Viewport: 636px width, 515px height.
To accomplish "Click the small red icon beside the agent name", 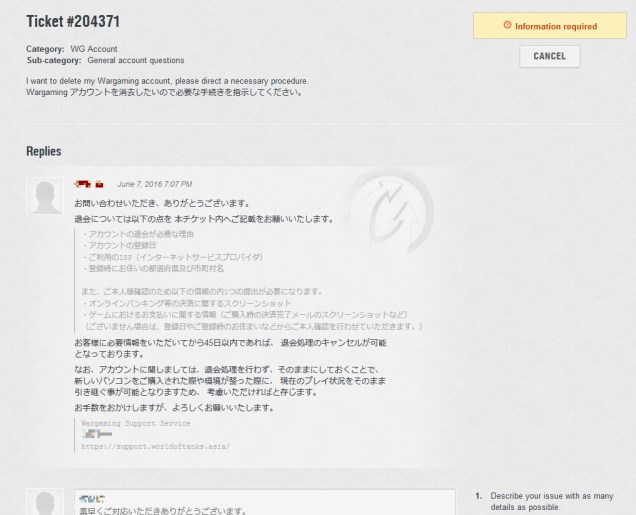I will coord(100,185).
